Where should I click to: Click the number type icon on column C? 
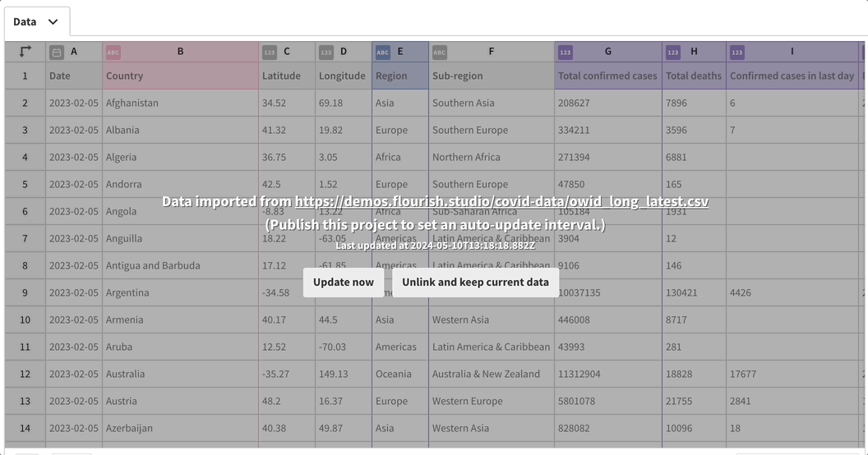270,53
